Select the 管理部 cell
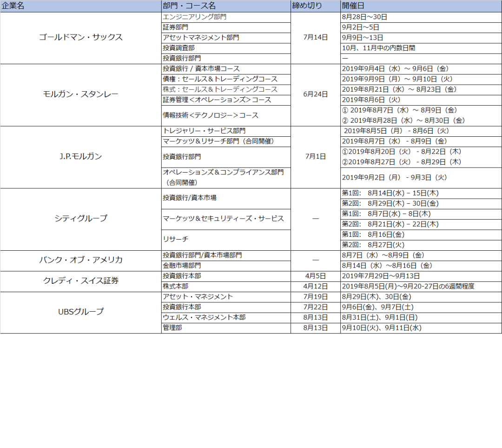The width and height of the screenshot is (502, 448). (x=226, y=328)
